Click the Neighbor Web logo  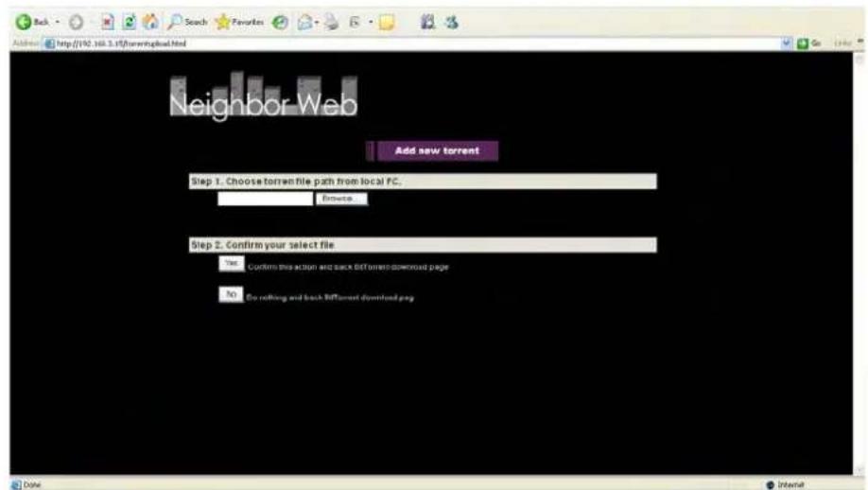264,96
